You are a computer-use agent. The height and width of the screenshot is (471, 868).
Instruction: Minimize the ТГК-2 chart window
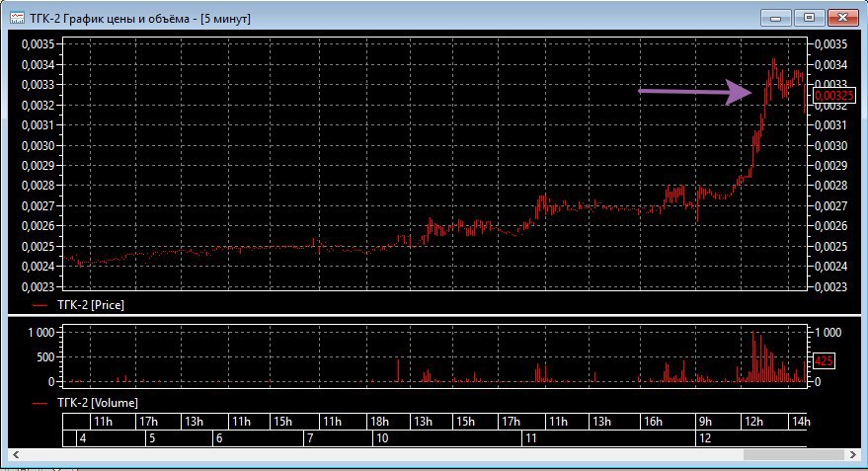775,18
